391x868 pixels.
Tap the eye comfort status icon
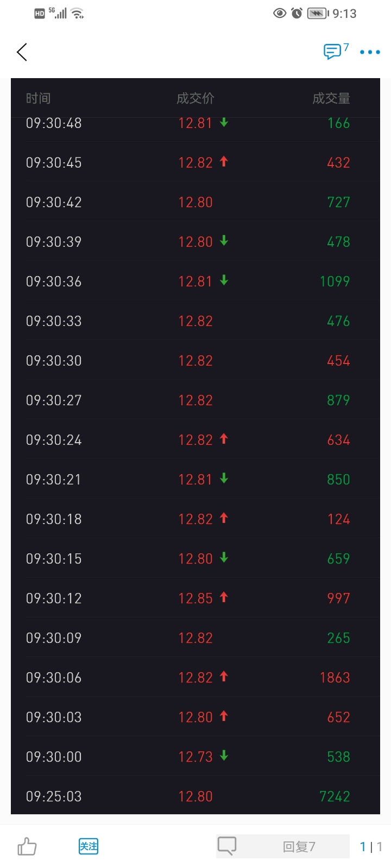280,13
